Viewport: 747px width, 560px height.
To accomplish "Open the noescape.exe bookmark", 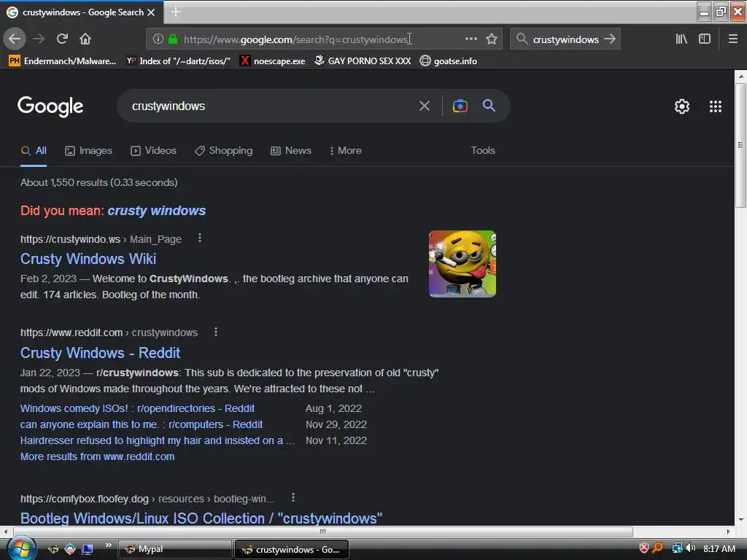I will (x=273, y=61).
